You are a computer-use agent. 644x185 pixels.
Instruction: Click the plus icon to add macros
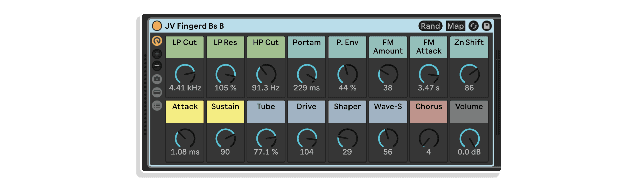point(157,54)
